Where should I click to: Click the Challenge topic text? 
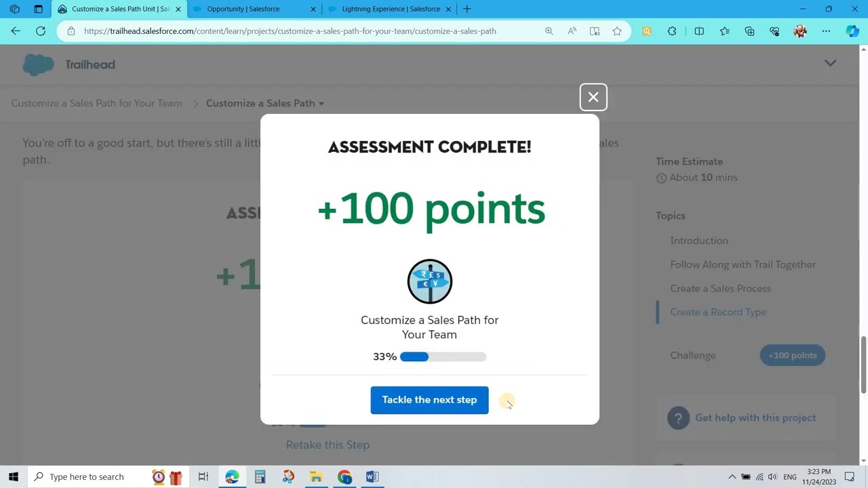click(x=693, y=355)
